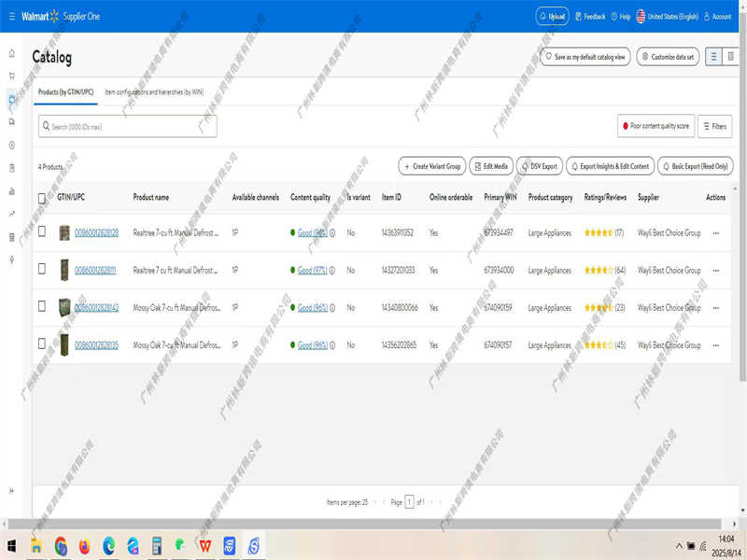Image resolution: width=747 pixels, height=560 pixels.
Task: Show hidden system tray icons
Action: tap(679, 546)
